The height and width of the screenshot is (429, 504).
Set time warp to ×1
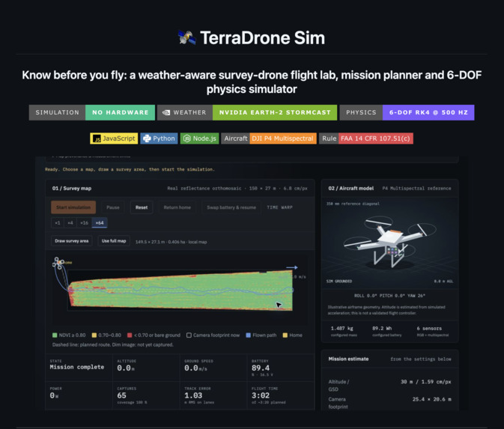(x=58, y=222)
